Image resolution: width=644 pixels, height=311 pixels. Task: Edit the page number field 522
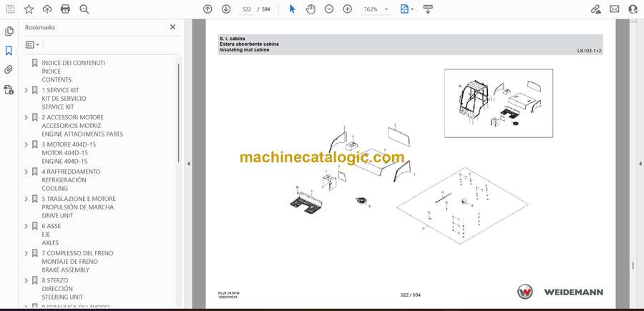click(247, 9)
